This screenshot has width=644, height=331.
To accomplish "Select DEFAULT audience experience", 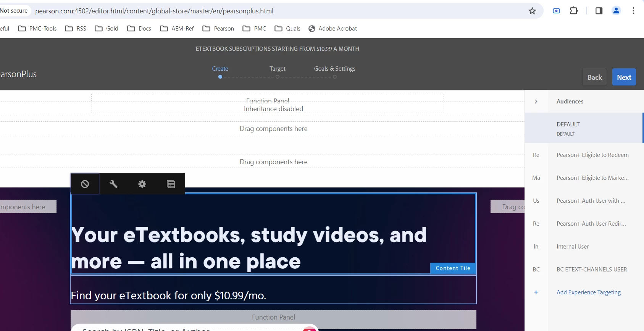I will coord(584,128).
